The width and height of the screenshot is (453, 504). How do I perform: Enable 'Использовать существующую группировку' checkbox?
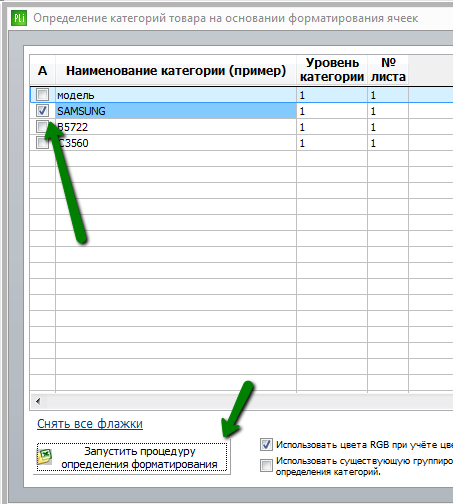(266, 465)
